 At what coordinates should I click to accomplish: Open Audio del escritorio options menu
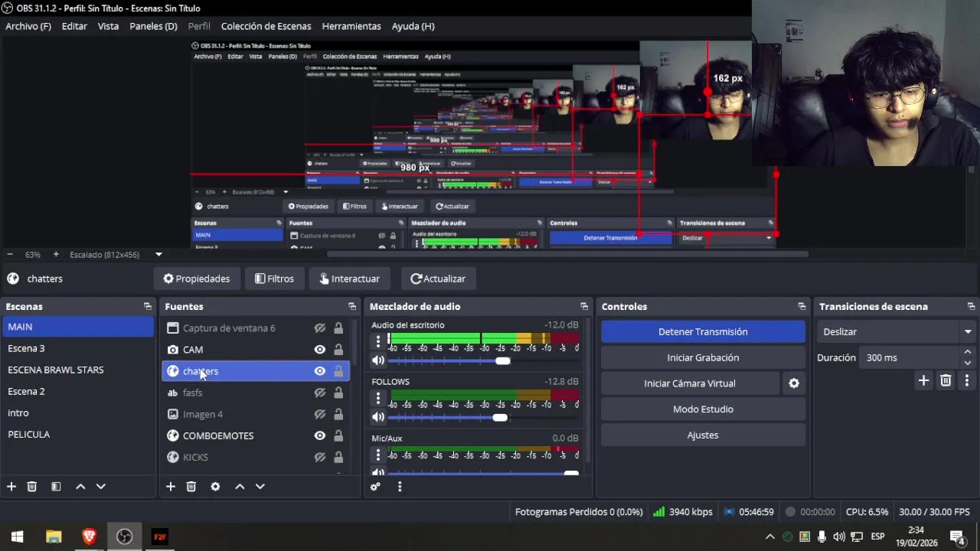point(377,341)
